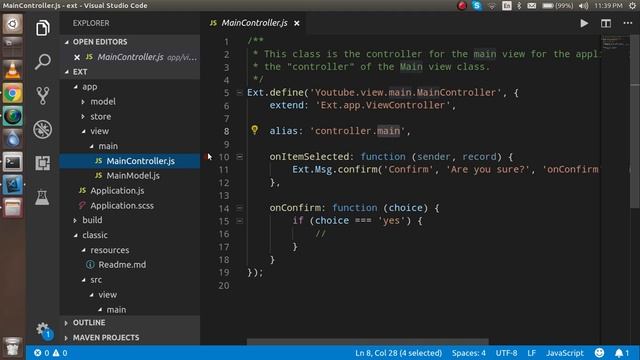Open VLC media player from dock

point(13,70)
